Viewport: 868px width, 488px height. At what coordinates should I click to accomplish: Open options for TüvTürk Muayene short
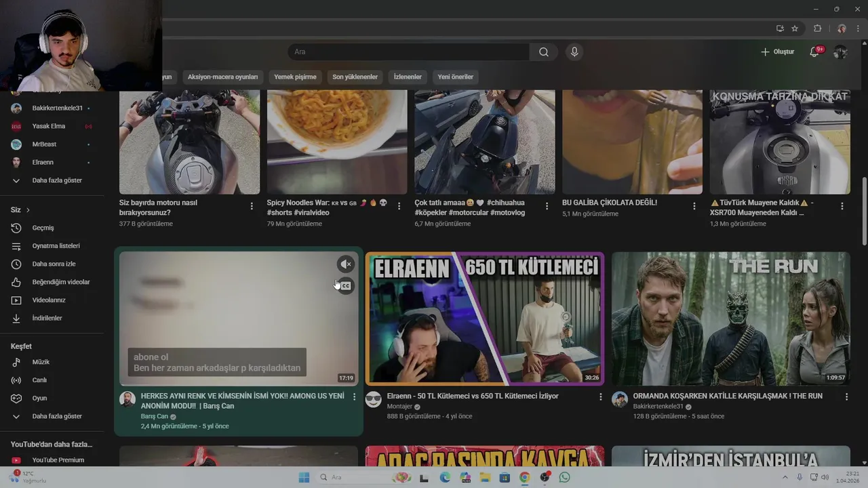[842, 206]
